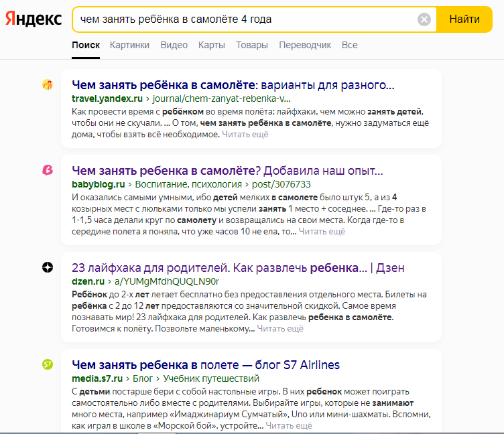
Task: Open the a/YUMgMfdhQUQLN90r path link
Action: click(166, 281)
